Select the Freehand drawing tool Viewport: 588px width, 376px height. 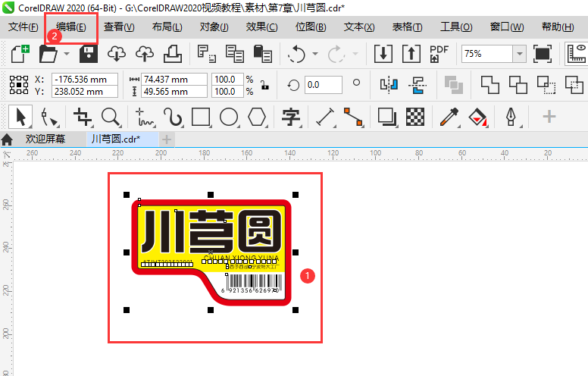[x=145, y=117]
